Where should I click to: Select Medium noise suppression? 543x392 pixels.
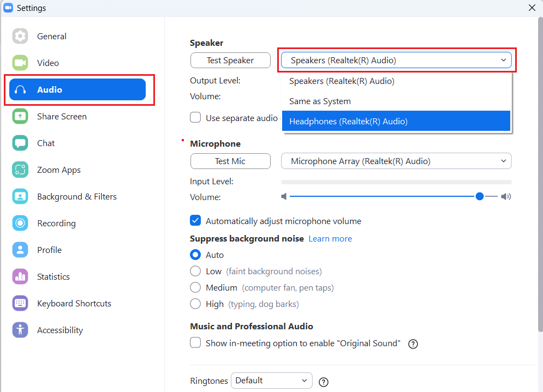pos(195,287)
